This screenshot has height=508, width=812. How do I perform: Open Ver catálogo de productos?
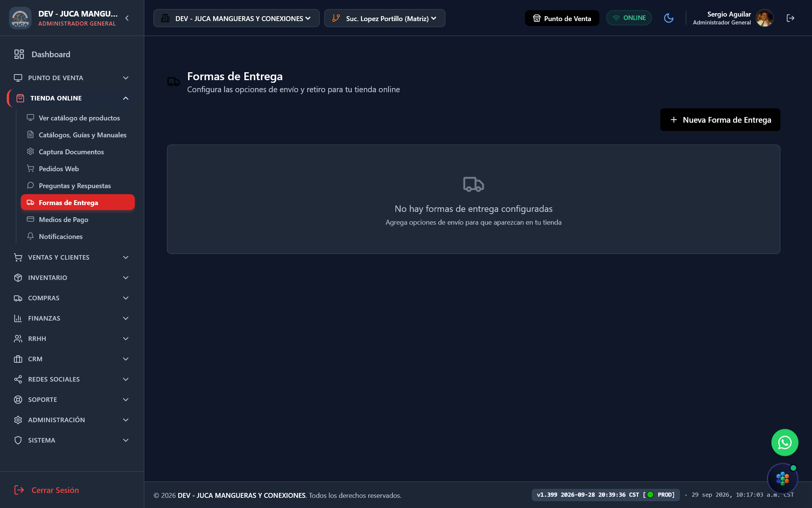78,118
